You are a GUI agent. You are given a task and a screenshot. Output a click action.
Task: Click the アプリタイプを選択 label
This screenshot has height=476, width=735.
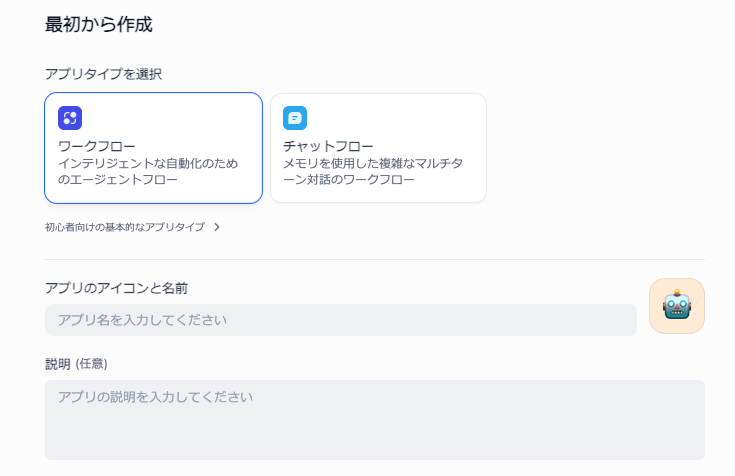pos(104,74)
